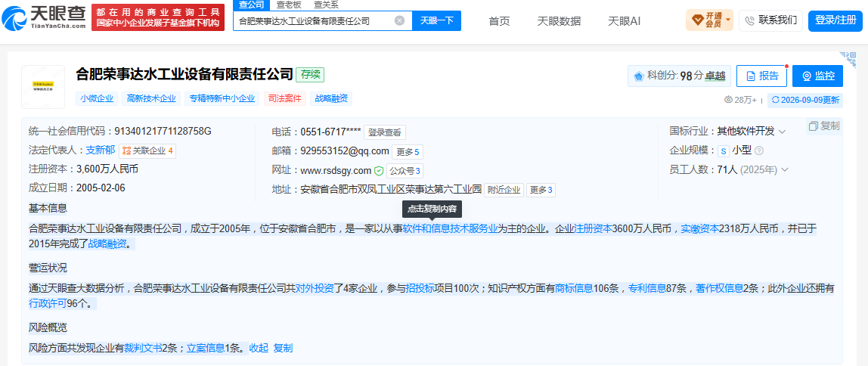Click the 天眼一下 search button
868x366 pixels.
coord(437,21)
